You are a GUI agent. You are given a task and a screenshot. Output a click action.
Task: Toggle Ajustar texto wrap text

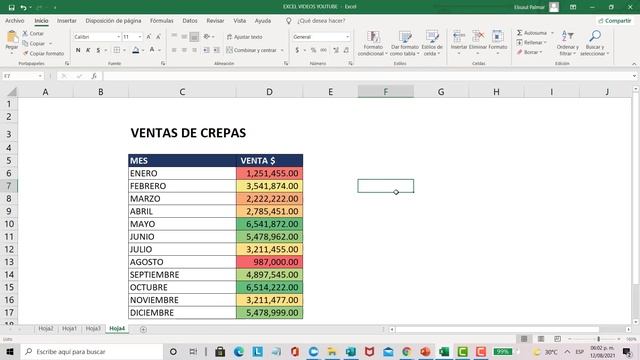pos(244,37)
